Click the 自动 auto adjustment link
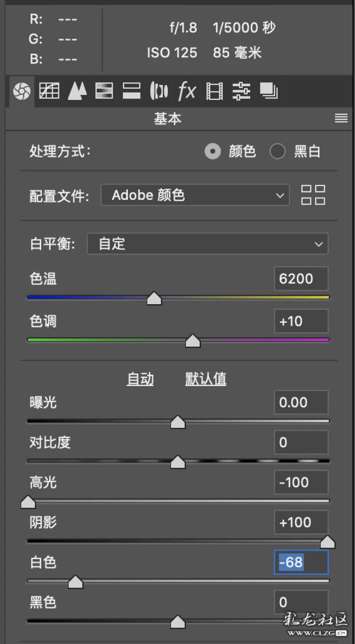The height and width of the screenshot is (644, 355). pyautogui.click(x=140, y=379)
